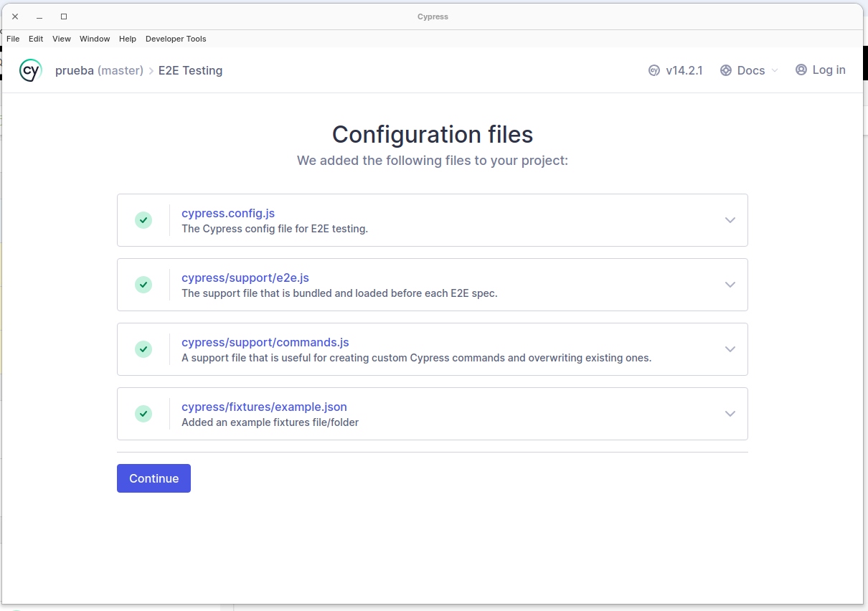
Task: Click the cypress/support/commands.js file name
Action: tap(265, 342)
